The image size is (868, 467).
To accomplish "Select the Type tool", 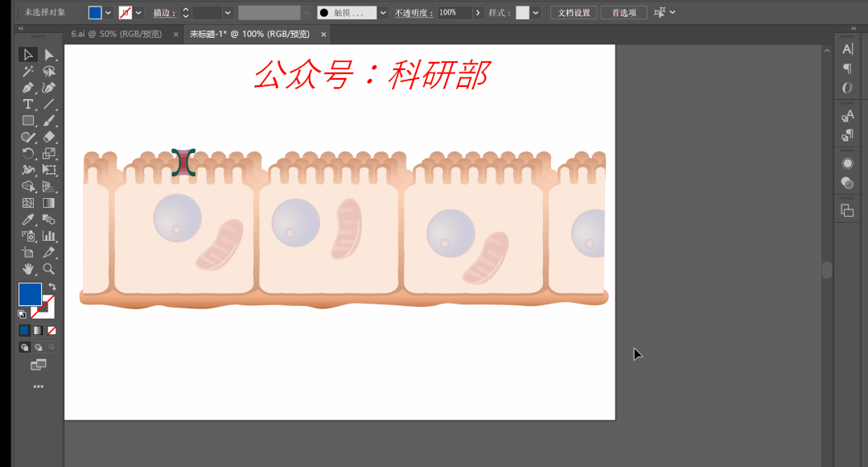I will [28, 104].
